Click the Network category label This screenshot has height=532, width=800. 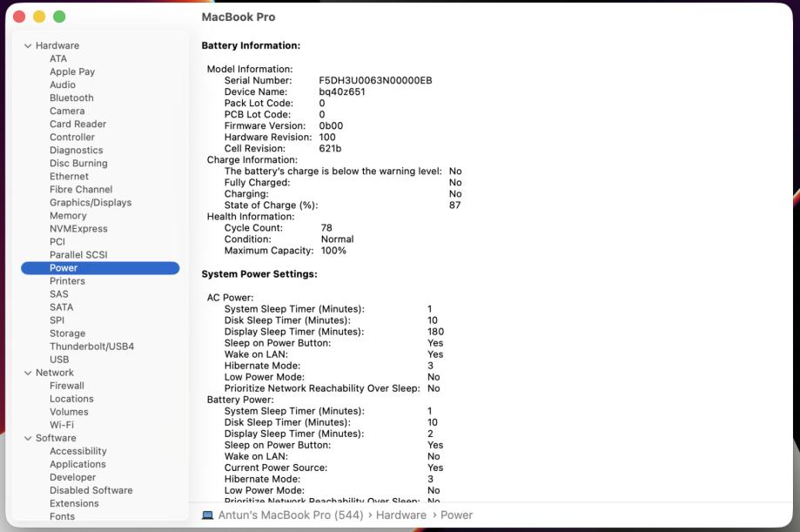tap(55, 374)
